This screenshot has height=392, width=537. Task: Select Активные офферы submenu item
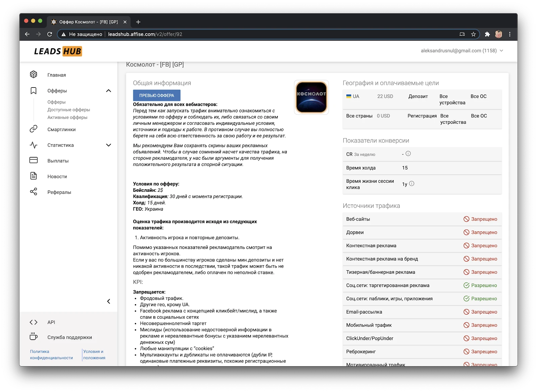[67, 117]
